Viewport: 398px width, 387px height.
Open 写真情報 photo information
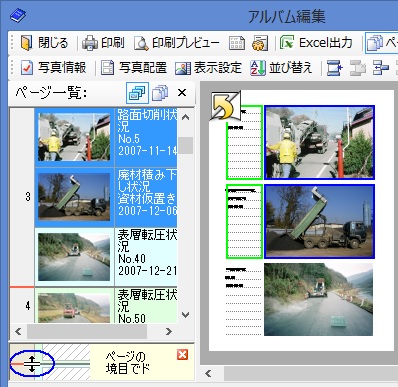(x=53, y=68)
